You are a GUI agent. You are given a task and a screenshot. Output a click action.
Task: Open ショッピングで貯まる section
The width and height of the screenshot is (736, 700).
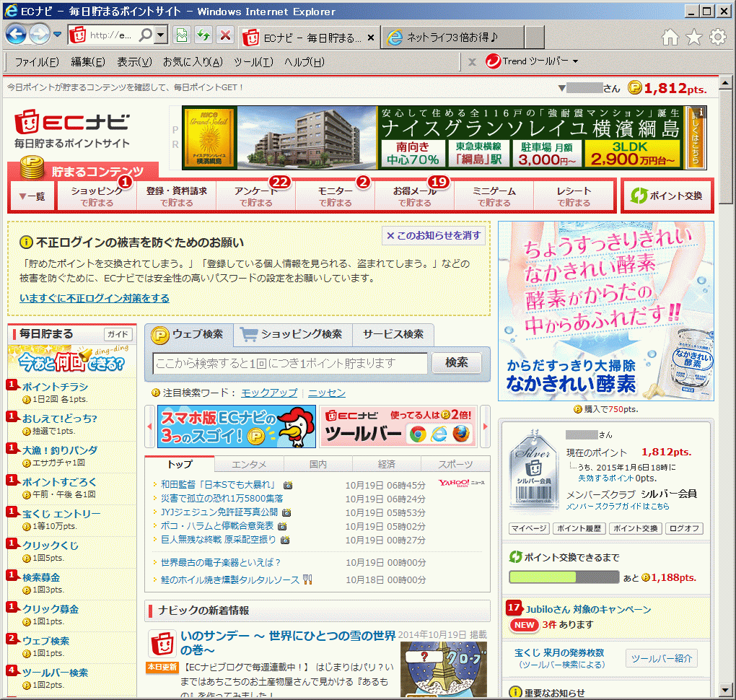[x=97, y=196]
